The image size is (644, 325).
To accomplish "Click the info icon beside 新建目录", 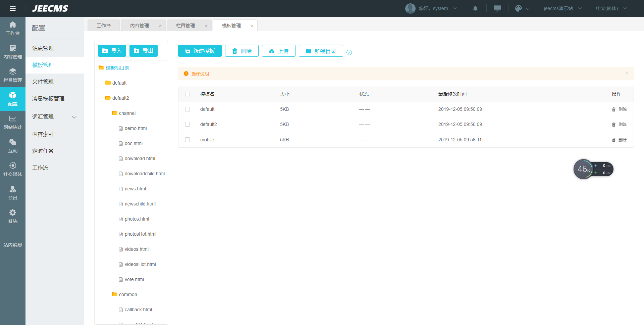I will [349, 52].
